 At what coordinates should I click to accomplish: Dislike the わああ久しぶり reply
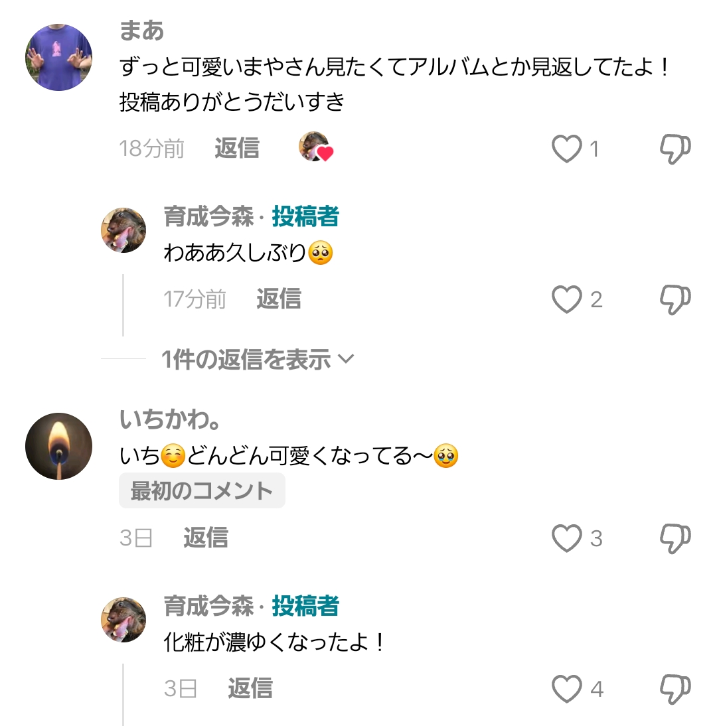point(675,300)
